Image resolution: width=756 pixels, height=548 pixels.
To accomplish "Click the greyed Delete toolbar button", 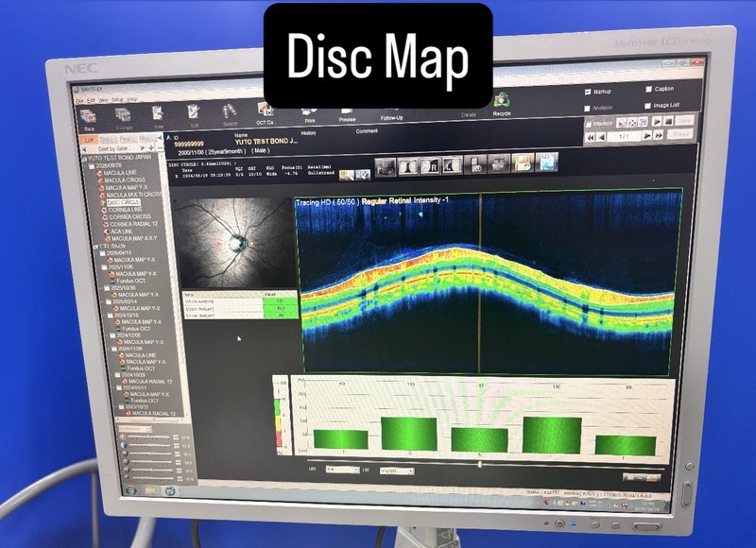I will point(468,114).
